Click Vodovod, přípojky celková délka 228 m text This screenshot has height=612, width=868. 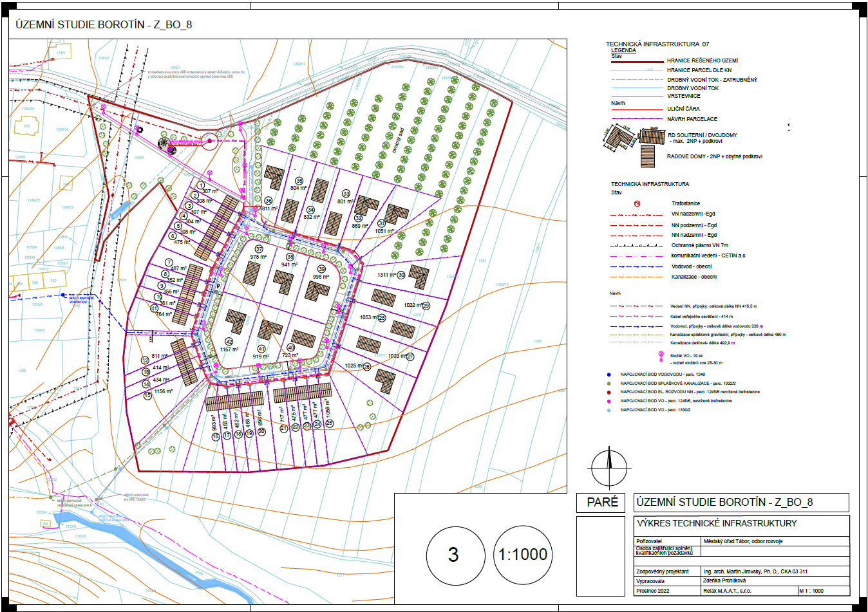point(717,326)
